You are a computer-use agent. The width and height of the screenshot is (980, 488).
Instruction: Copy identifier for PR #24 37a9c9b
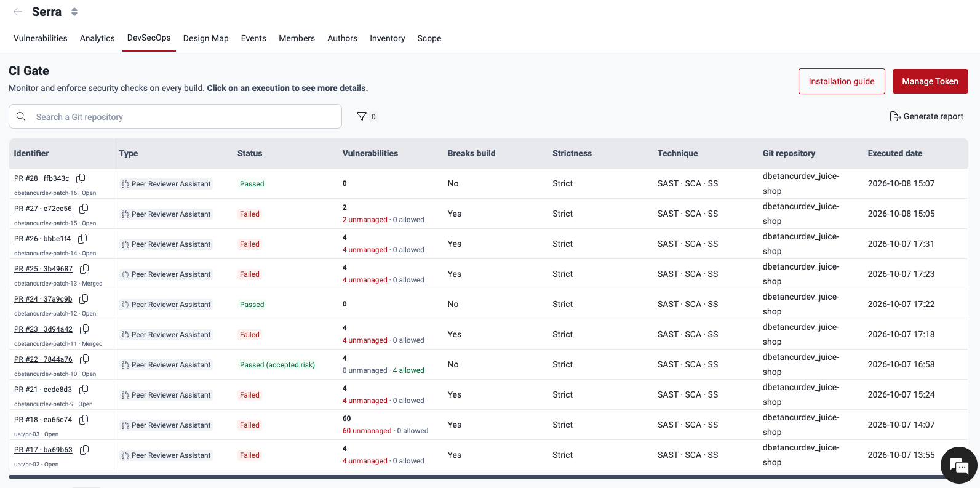pyautogui.click(x=84, y=299)
